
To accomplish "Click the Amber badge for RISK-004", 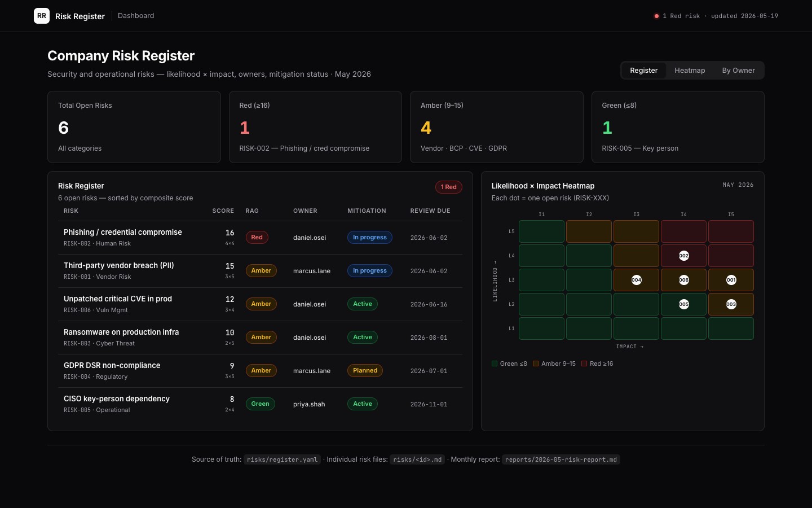I will [x=261, y=370].
